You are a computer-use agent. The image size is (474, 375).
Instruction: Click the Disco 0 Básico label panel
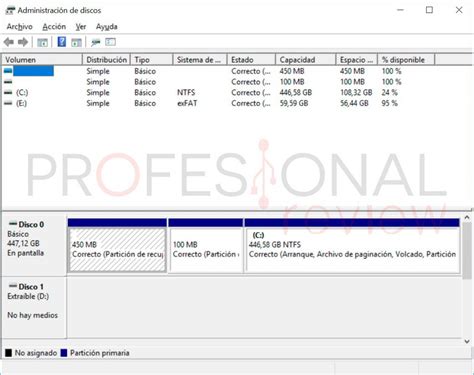34,245
